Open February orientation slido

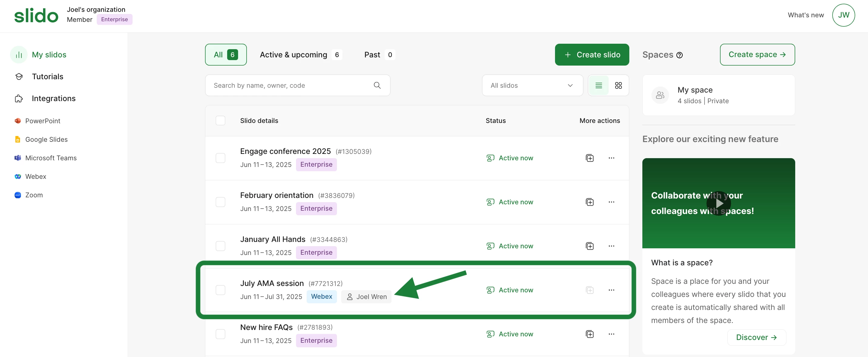click(x=277, y=195)
